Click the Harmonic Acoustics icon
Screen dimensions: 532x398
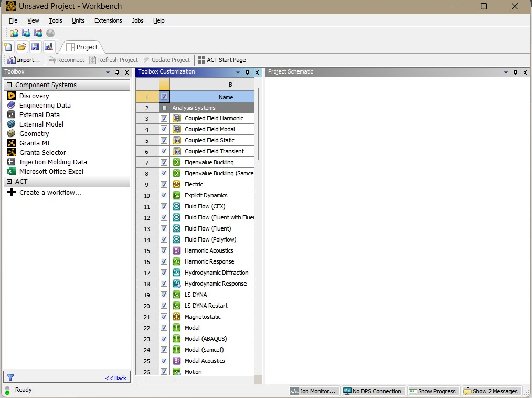[176, 250]
